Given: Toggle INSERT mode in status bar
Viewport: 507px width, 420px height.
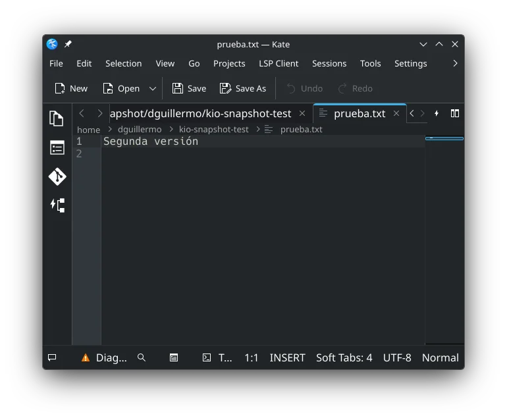Looking at the screenshot, I should click(x=287, y=357).
